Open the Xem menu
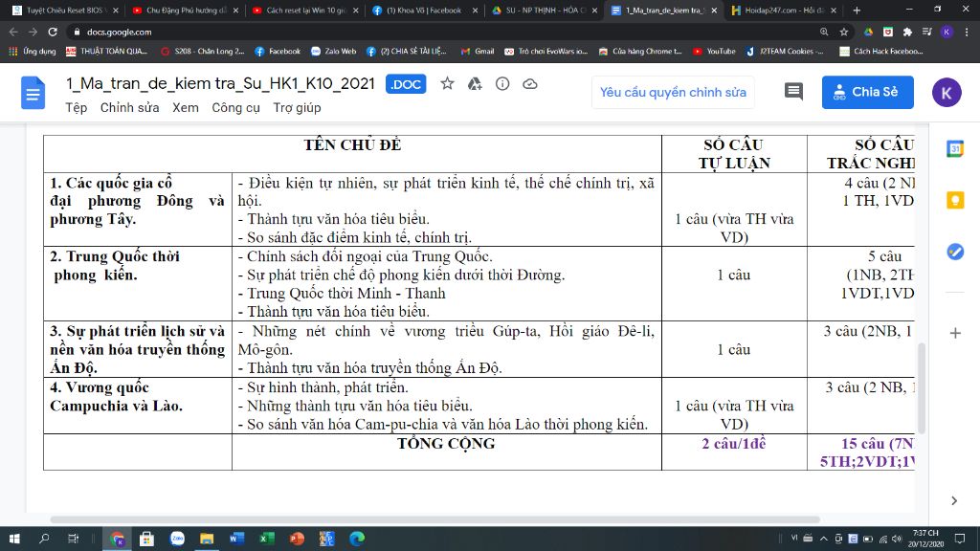Viewport: 980px width, 551px height. click(x=186, y=107)
